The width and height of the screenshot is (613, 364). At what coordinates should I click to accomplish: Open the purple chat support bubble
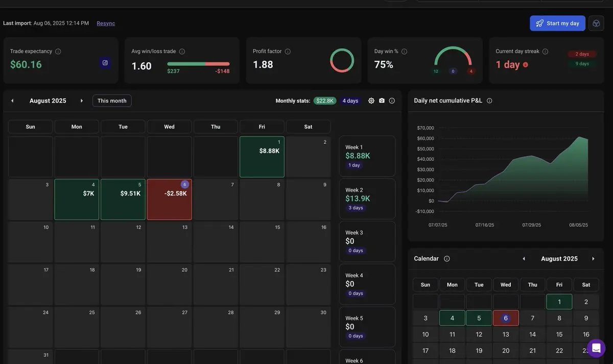596,348
